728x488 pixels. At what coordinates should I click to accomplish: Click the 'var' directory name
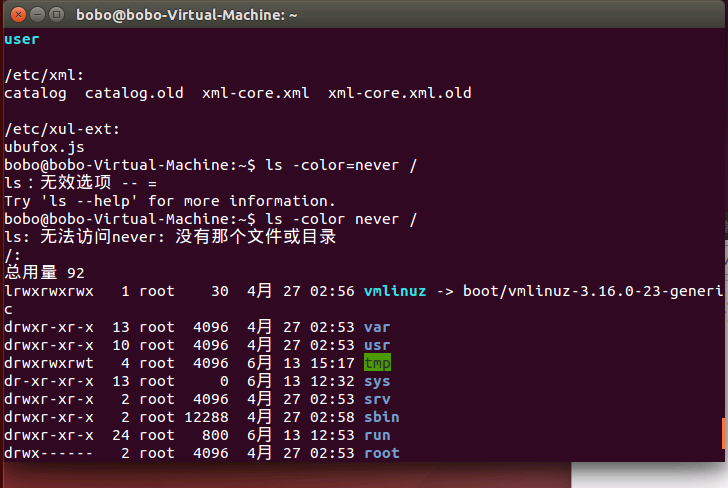point(377,327)
